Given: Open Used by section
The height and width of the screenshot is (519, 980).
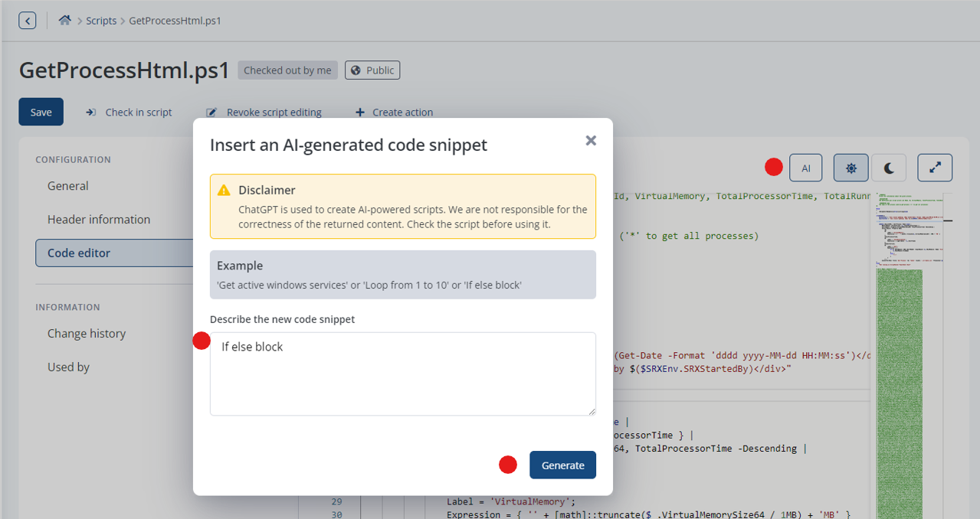Looking at the screenshot, I should click(x=68, y=367).
